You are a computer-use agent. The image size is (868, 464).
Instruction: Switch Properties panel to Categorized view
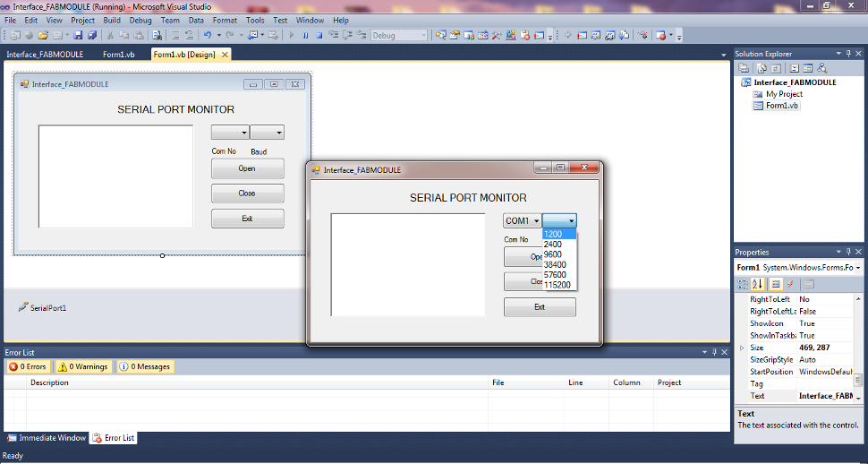[743, 284]
